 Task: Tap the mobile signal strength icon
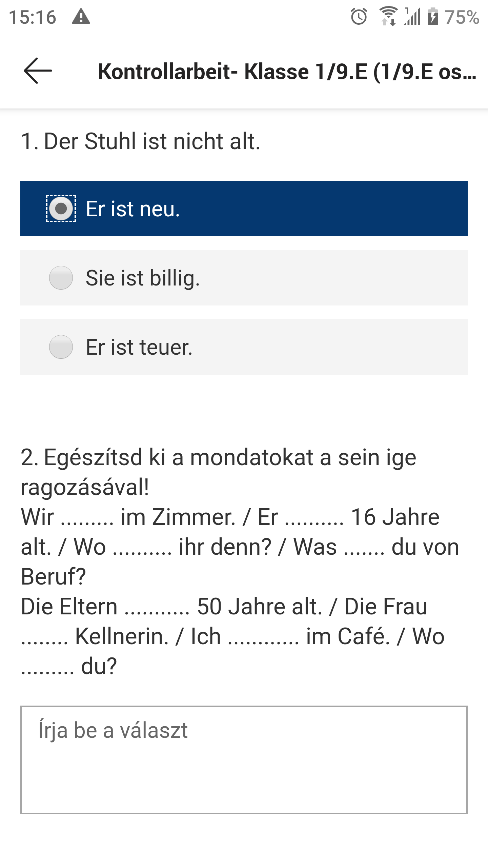[x=412, y=17]
